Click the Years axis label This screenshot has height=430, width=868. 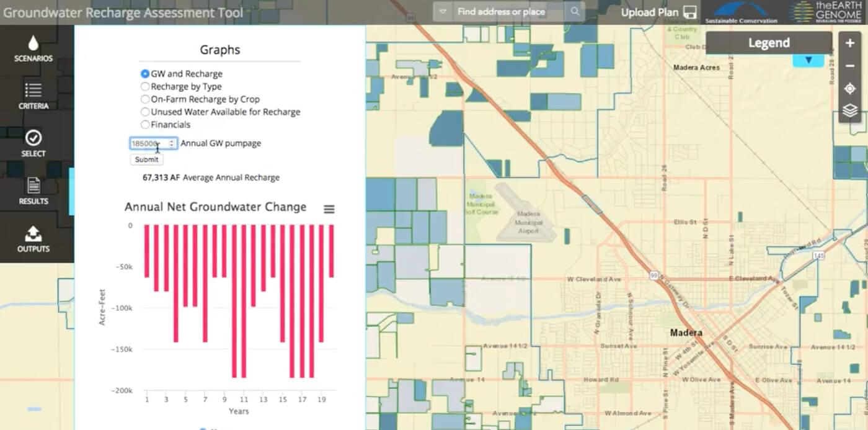click(238, 411)
